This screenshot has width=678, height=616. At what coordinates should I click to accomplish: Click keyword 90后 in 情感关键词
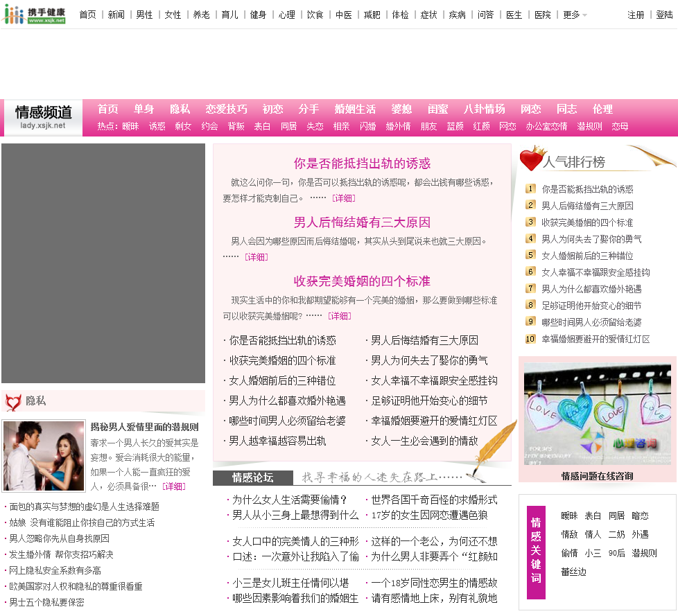coord(616,553)
